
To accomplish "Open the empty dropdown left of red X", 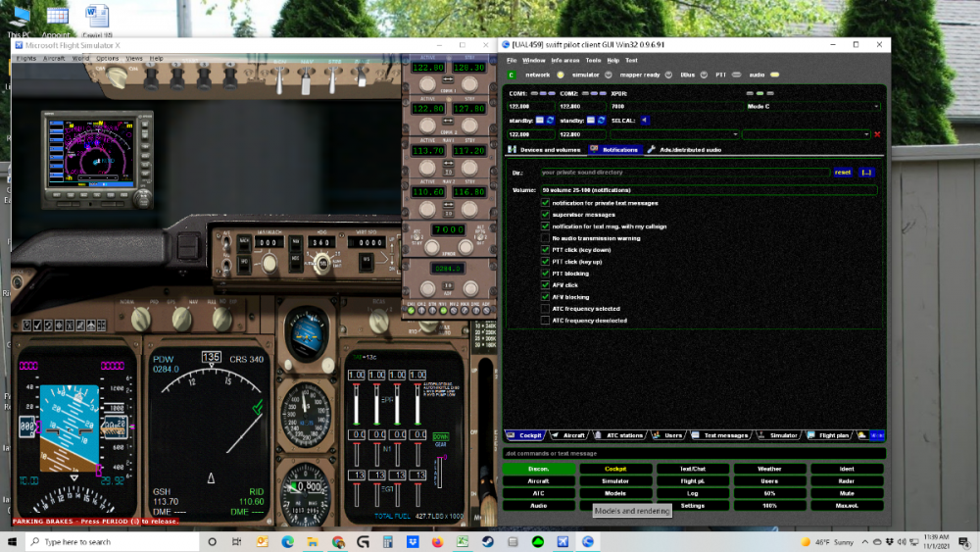I will (x=806, y=134).
